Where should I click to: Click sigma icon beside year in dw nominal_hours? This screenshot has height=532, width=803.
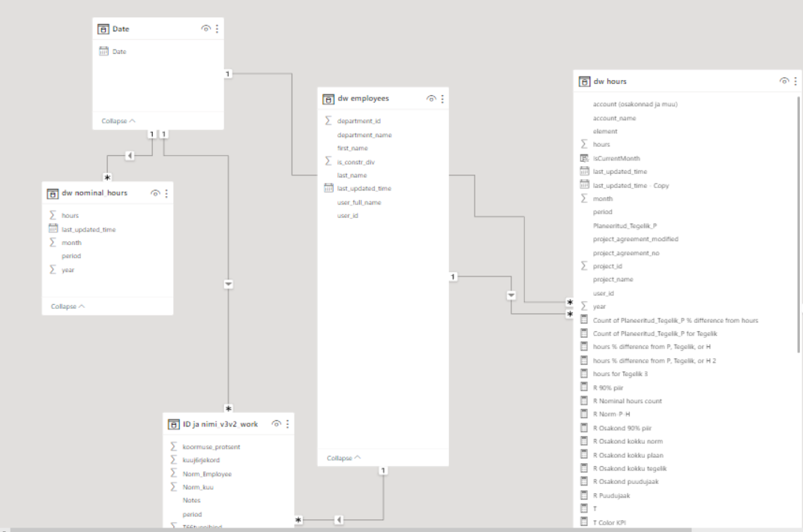(x=52, y=269)
